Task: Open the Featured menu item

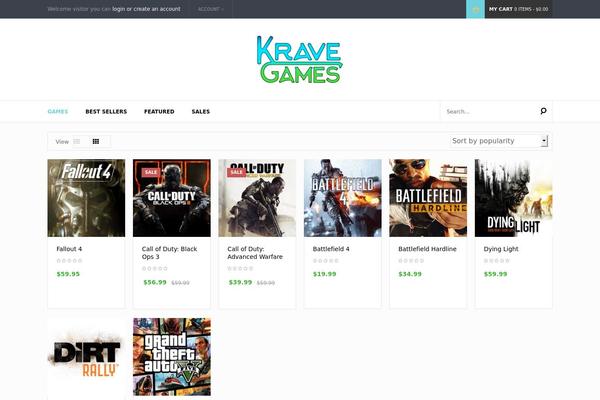Action: [x=159, y=111]
